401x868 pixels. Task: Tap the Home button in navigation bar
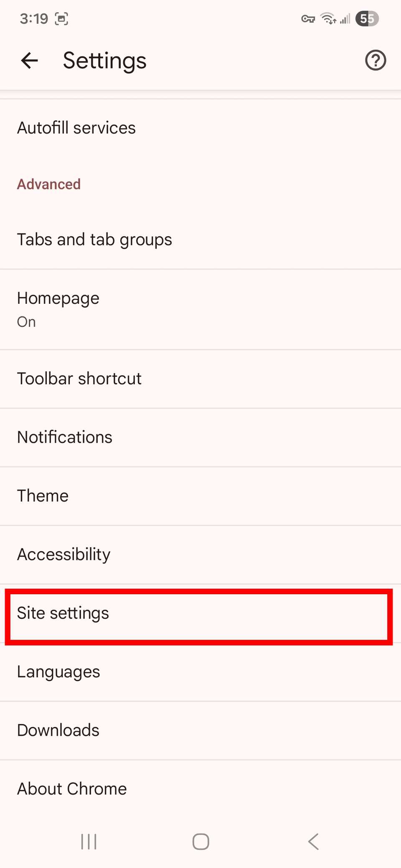tap(200, 842)
